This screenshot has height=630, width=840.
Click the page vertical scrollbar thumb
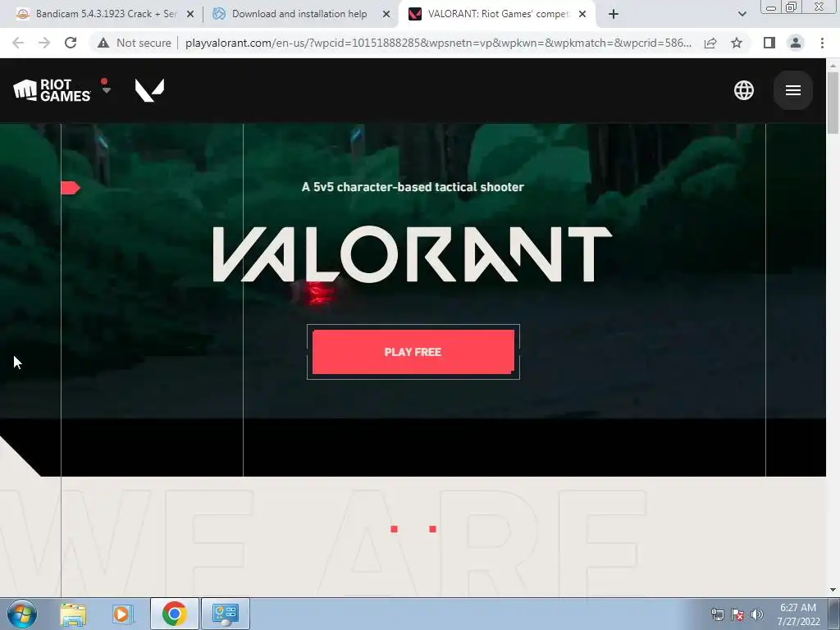coord(833,103)
